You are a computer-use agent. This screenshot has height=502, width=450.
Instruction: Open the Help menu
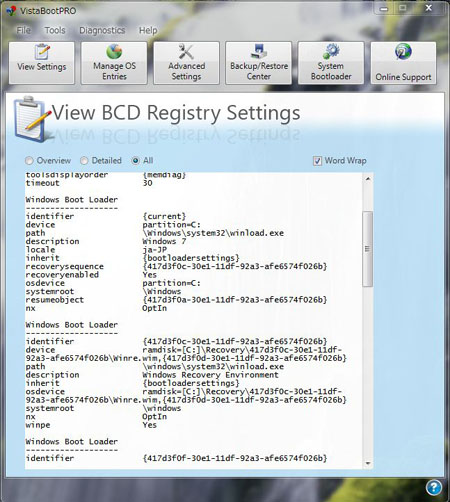tap(148, 30)
